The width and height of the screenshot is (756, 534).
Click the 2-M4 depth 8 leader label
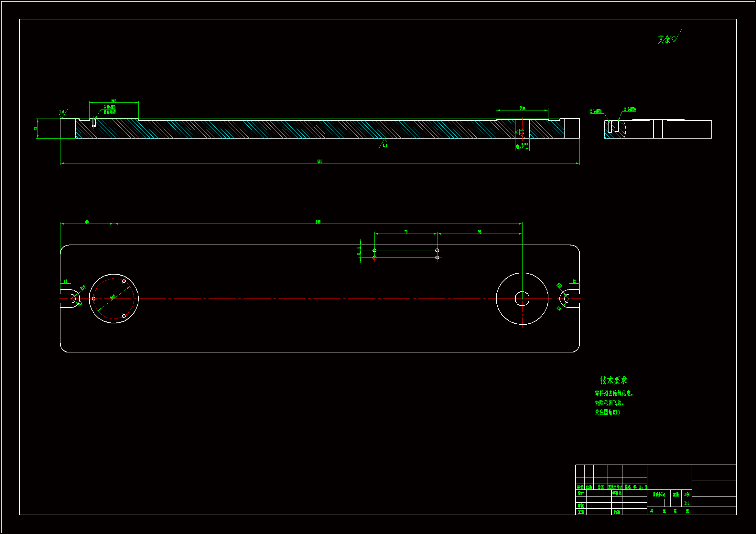point(596,111)
